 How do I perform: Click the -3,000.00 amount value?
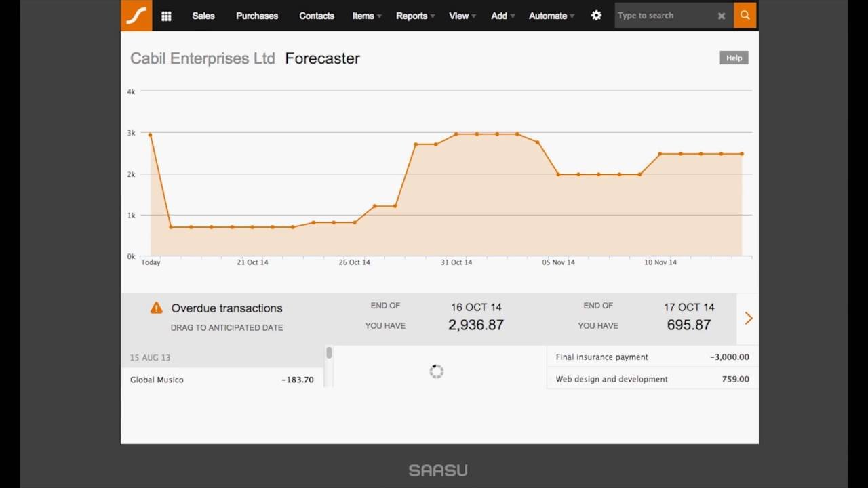[x=730, y=357]
